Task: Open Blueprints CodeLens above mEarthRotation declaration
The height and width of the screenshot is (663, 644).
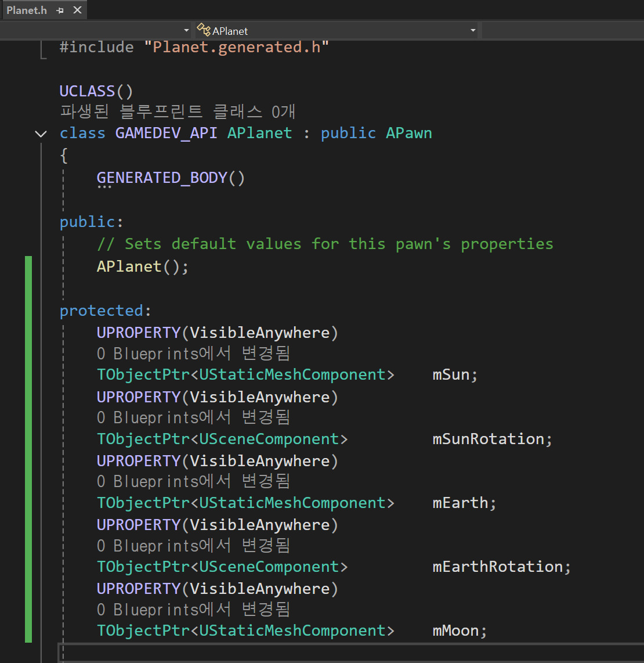Action: (193, 546)
